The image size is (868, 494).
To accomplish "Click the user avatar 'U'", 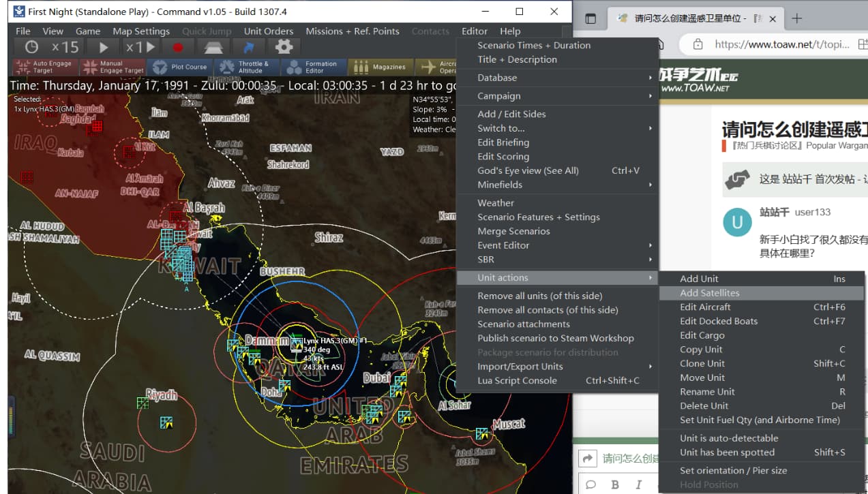I will coord(737,222).
